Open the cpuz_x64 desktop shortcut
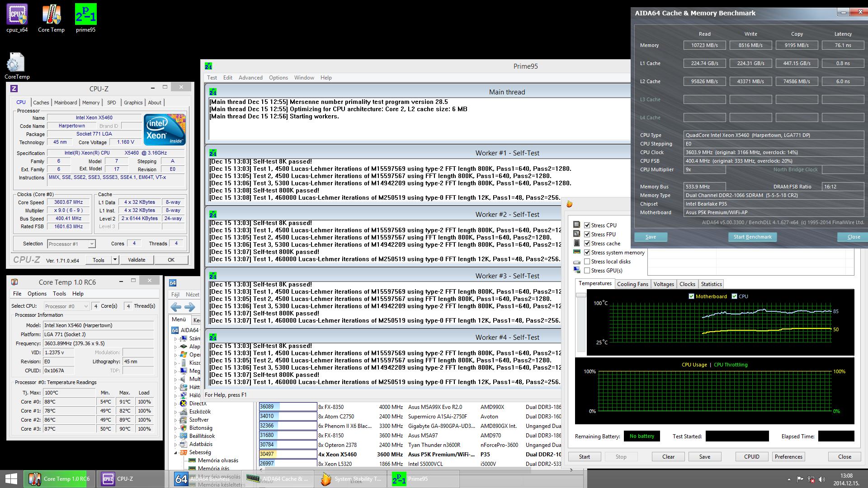This screenshot has width=868, height=488. pos(17,18)
